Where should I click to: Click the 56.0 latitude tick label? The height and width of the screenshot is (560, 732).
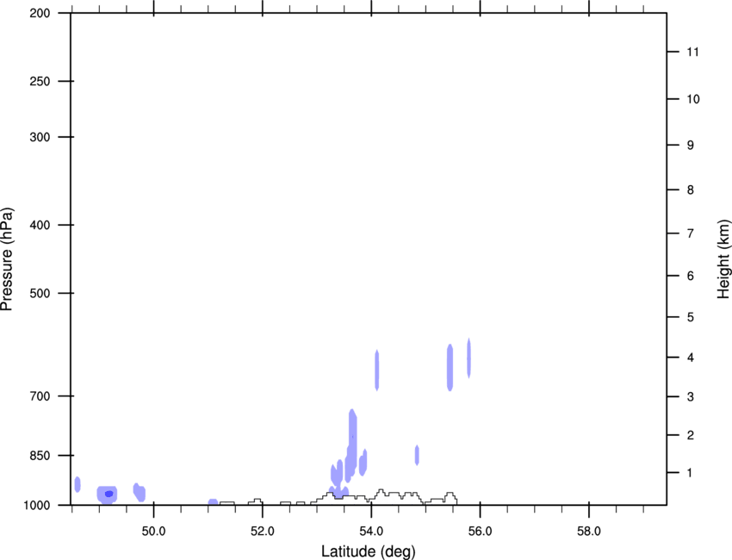(480, 532)
